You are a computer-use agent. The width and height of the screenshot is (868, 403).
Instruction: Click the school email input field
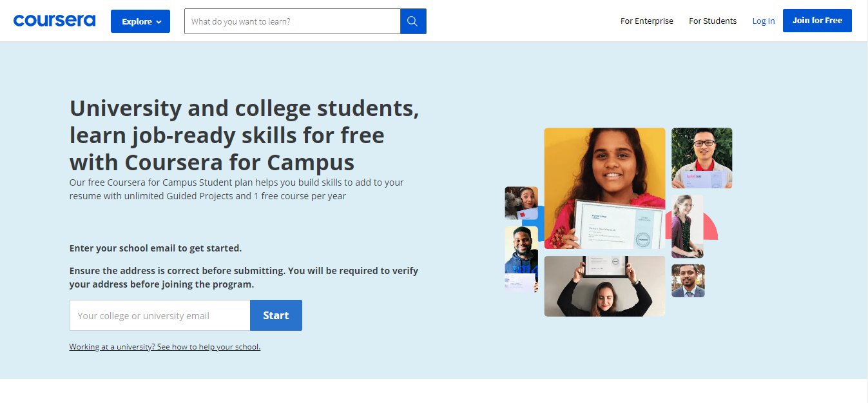pos(159,315)
